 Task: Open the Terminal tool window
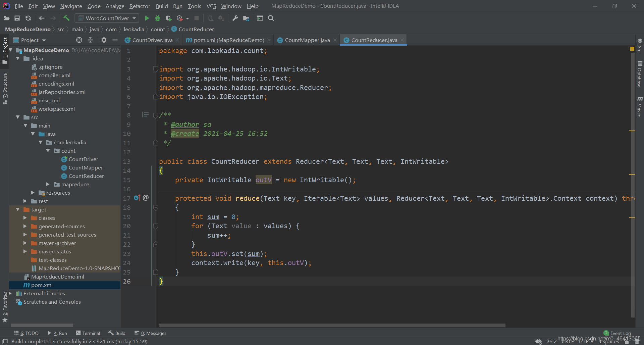(x=88, y=333)
